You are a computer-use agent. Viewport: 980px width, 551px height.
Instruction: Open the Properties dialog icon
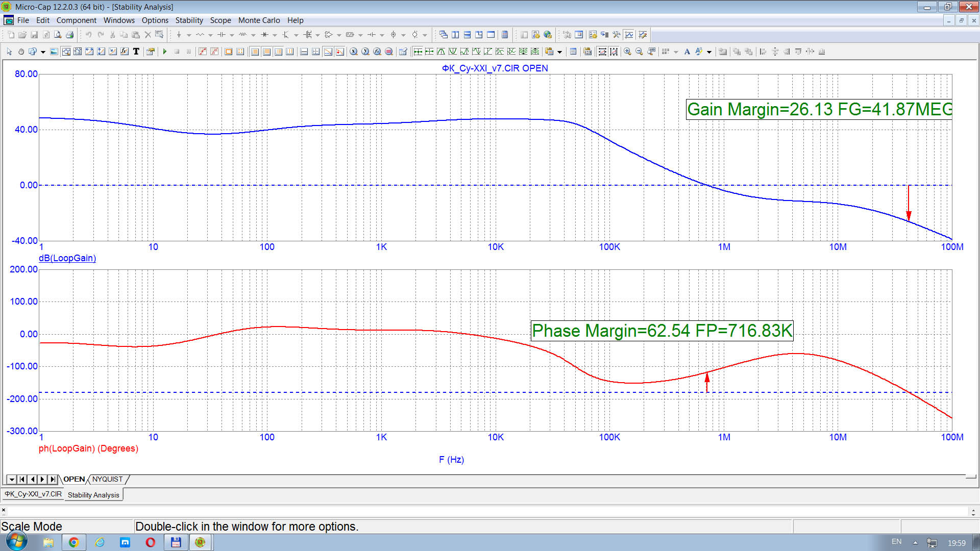pos(150,52)
